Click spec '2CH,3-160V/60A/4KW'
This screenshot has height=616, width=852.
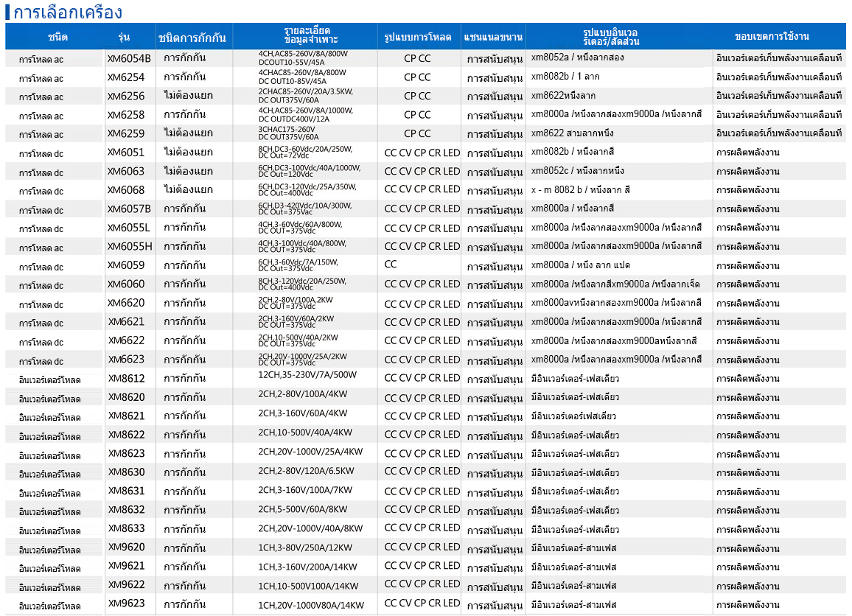[302, 413]
